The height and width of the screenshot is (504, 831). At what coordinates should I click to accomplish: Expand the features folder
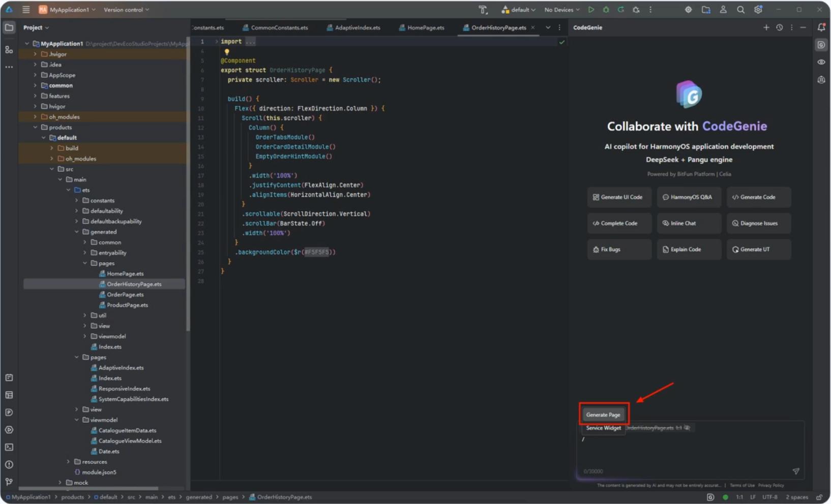pyautogui.click(x=35, y=96)
